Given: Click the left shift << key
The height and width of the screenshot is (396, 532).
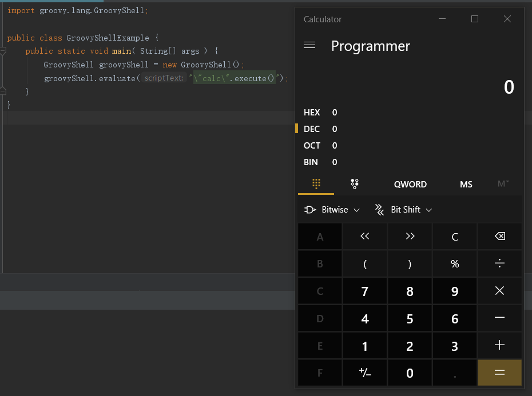Looking at the screenshot, I should pyautogui.click(x=365, y=237).
